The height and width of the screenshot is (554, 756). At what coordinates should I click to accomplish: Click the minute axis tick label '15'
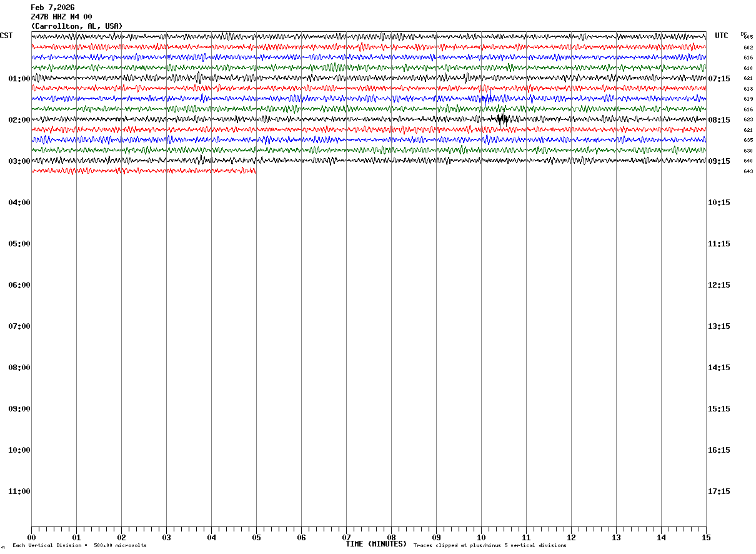(x=706, y=538)
